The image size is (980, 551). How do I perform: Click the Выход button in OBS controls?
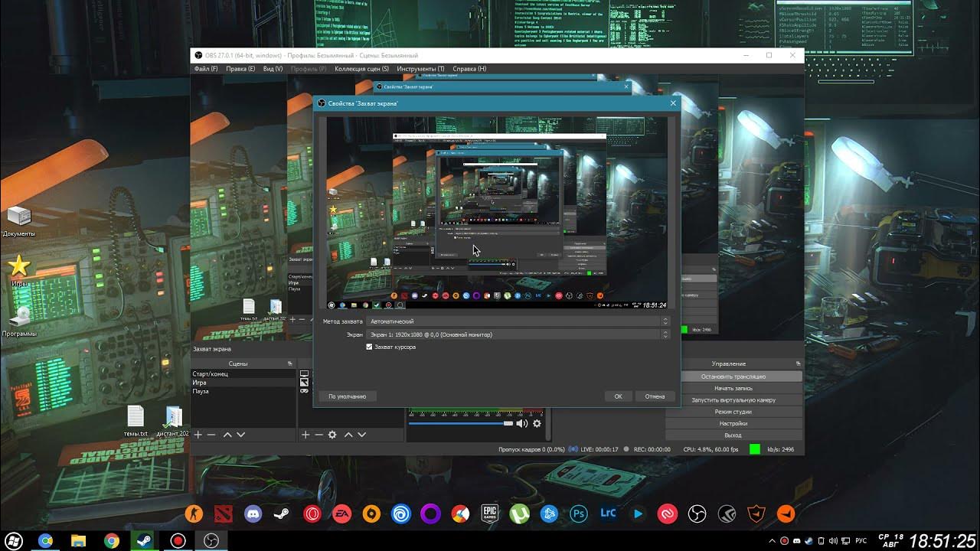point(733,435)
